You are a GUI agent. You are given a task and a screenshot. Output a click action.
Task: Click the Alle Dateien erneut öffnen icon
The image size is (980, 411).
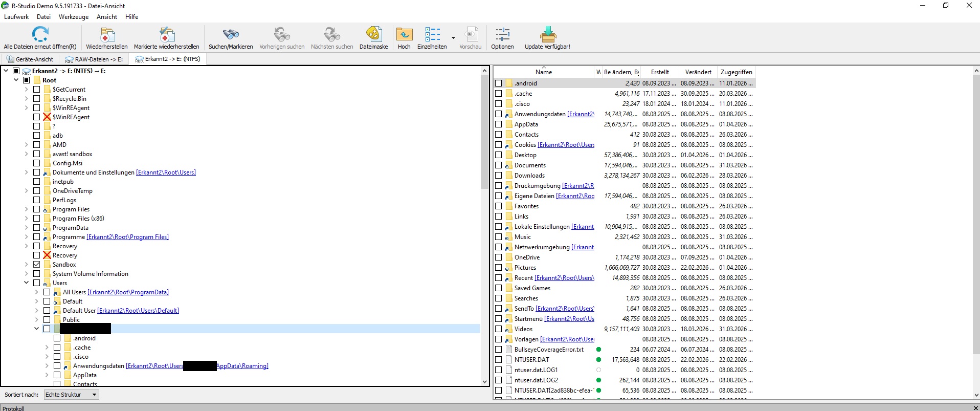pos(40,34)
